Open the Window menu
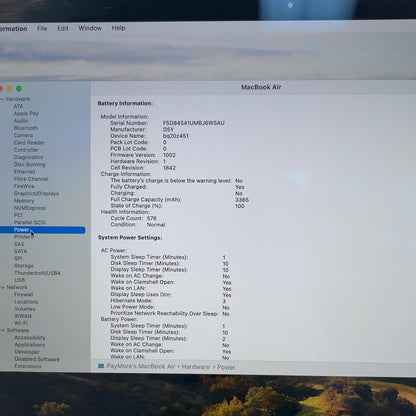The width and height of the screenshot is (416, 416). (90, 28)
